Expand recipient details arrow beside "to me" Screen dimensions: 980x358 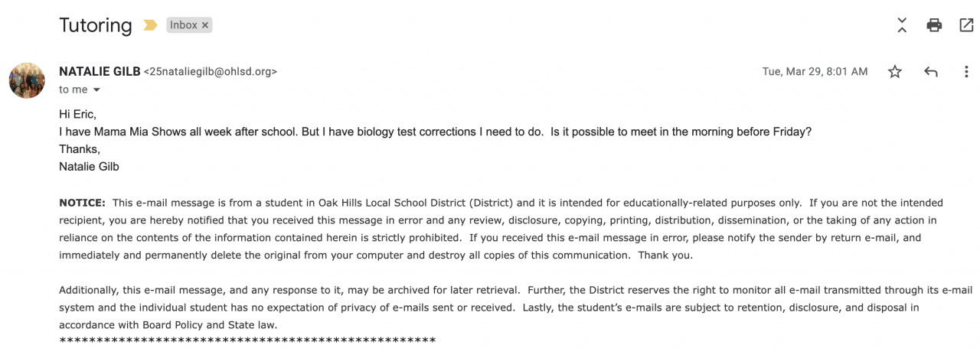[96, 90]
